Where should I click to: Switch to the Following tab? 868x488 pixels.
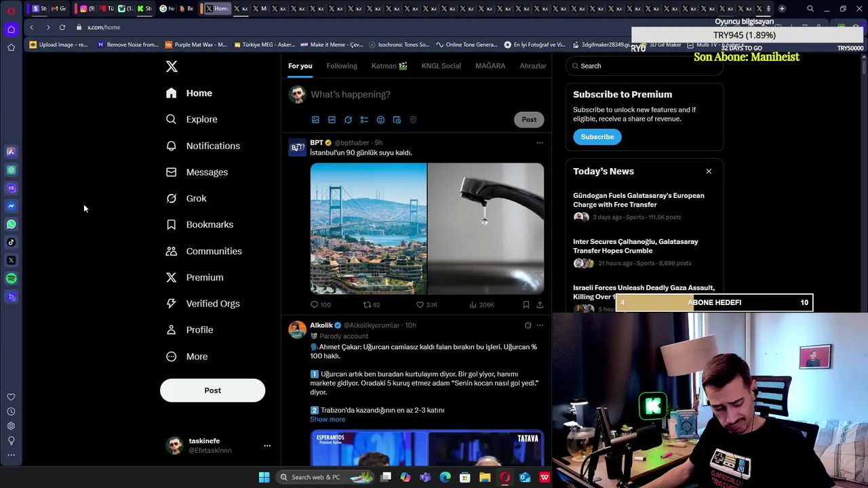[x=342, y=66]
